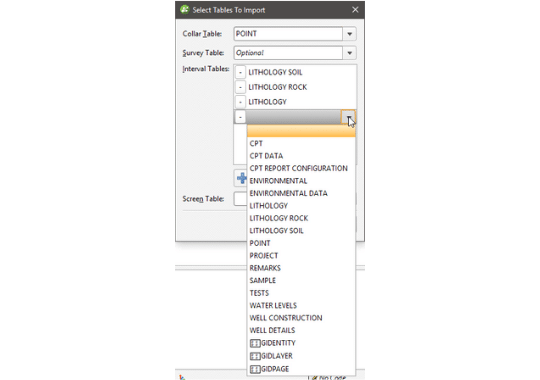Open the Collar Table dropdown arrow

[350, 34]
